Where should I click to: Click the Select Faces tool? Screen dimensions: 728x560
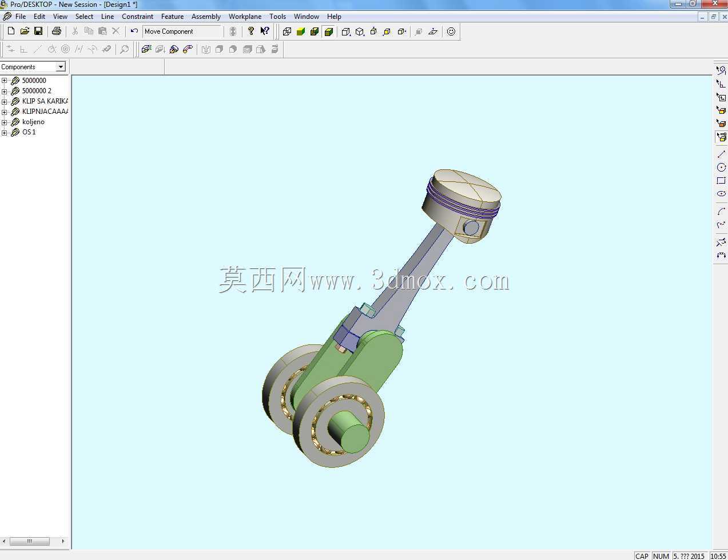click(x=721, y=110)
